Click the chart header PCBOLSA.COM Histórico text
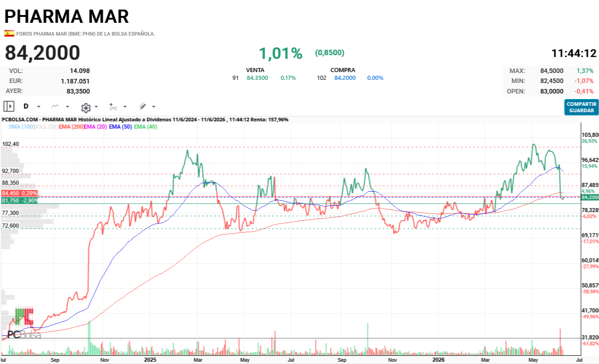Viewport: 599px width, 364px height. click(145, 120)
